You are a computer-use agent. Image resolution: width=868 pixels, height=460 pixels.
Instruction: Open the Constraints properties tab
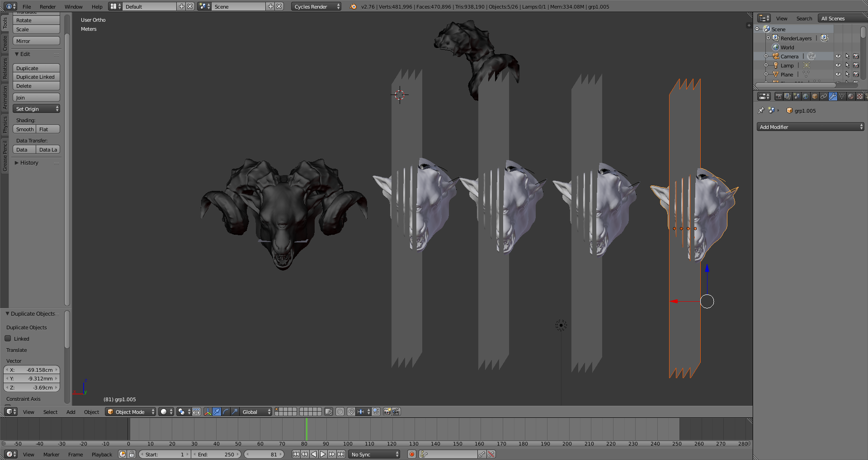pyautogui.click(x=824, y=96)
